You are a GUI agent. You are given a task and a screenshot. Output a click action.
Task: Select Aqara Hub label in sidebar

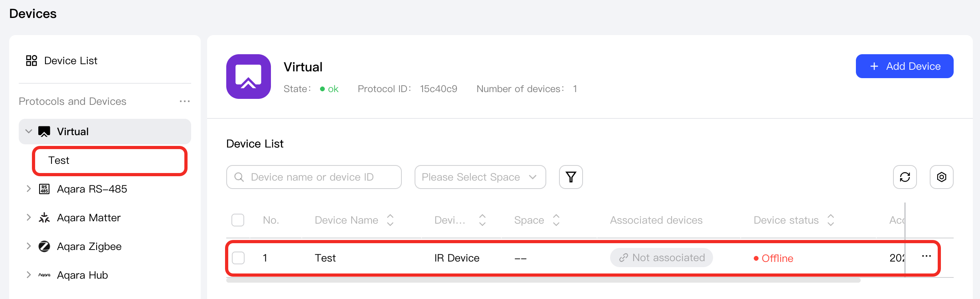coord(82,275)
